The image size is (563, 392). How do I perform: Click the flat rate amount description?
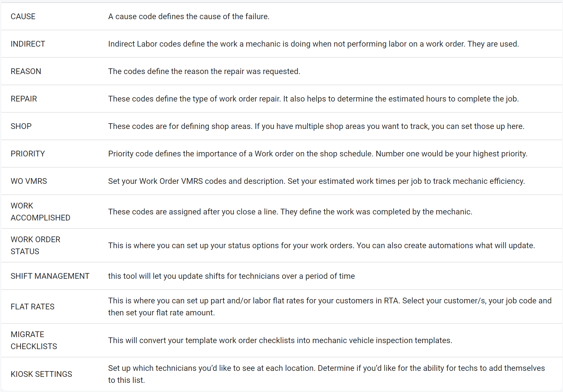click(x=330, y=307)
